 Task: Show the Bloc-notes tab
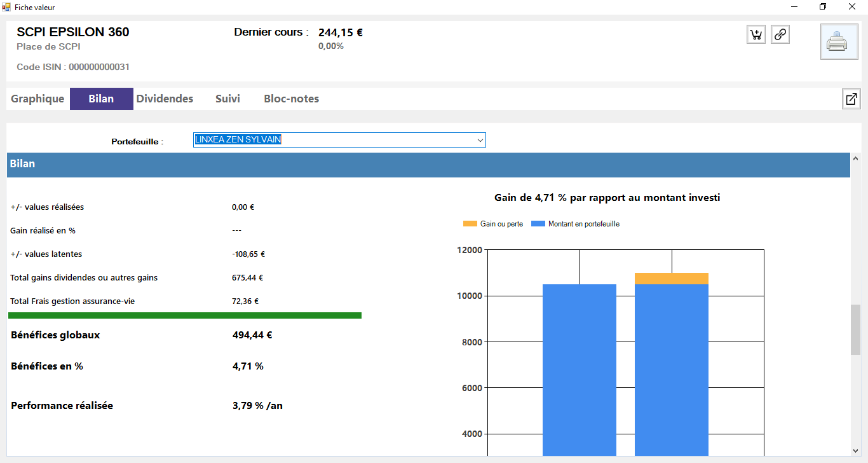coord(291,99)
